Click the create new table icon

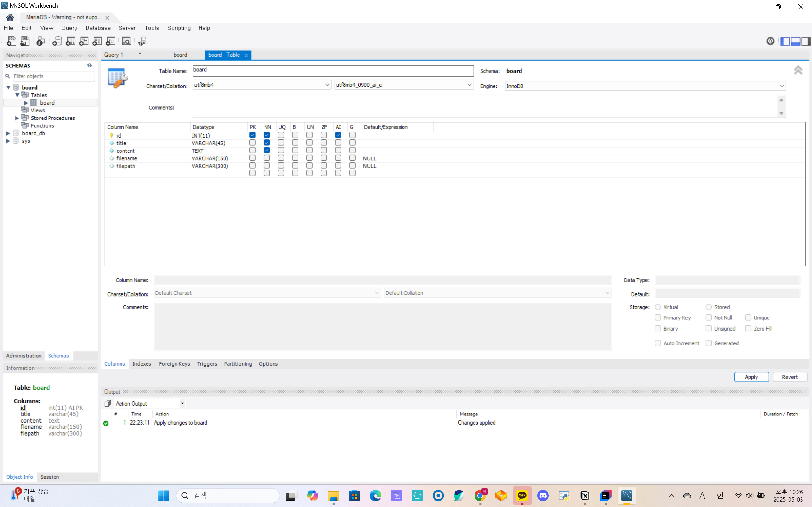(70, 41)
